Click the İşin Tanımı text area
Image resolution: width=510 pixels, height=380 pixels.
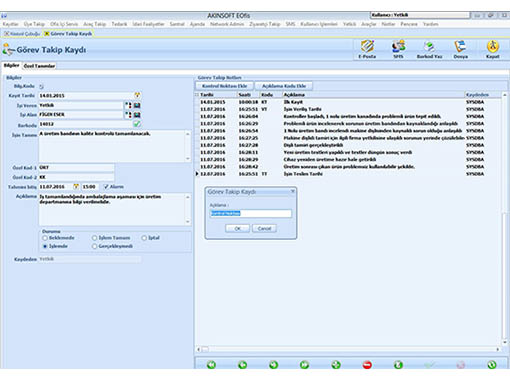(112, 146)
